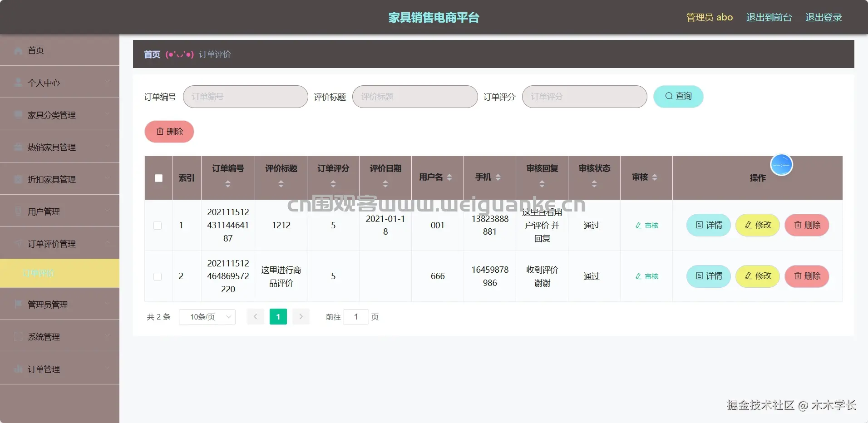Viewport: 868px width, 423px height.
Task: Click the icon beside 用户管理
Action: coord(18,211)
